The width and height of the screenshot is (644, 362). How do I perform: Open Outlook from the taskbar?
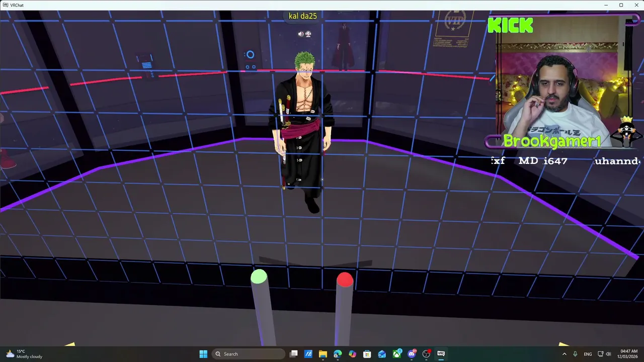click(382, 354)
